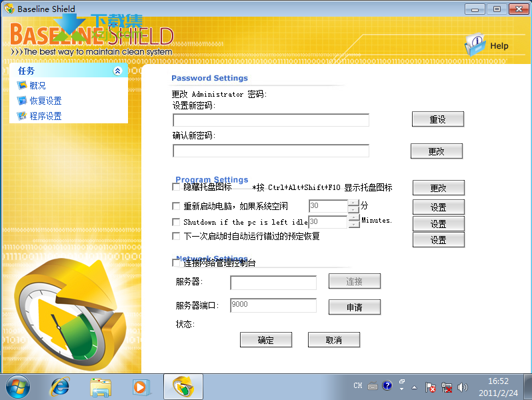The image size is (532, 400).
Task: Open 概况 overview in task list
Action: click(x=37, y=85)
